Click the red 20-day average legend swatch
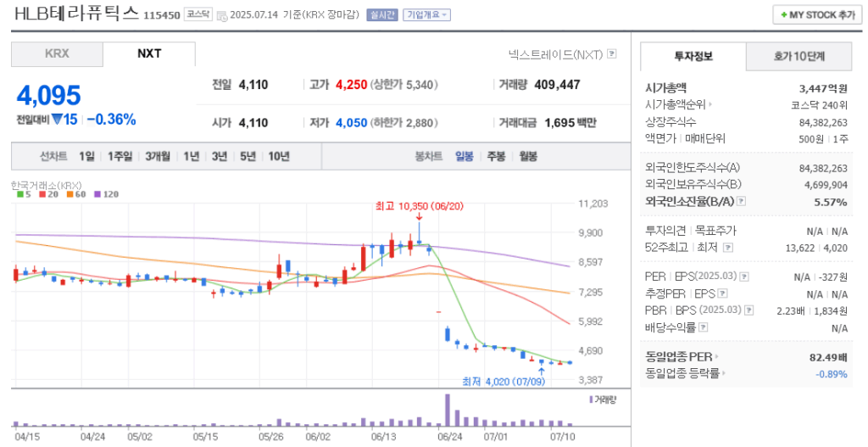This screenshot has height=447, width=868. pos(42,194)
